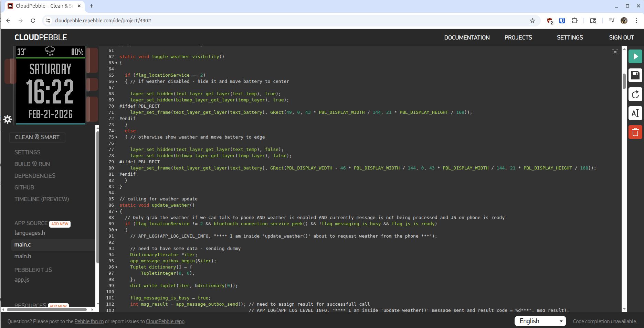The height and width of the screenshot is (328, 644).
Task: Open the DOCUMENTATION menu item
Action: pos(467,37)
